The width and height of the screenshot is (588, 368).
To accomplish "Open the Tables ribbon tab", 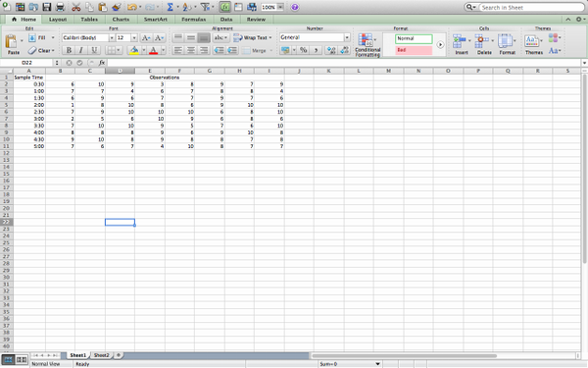I will coord(89,20).
